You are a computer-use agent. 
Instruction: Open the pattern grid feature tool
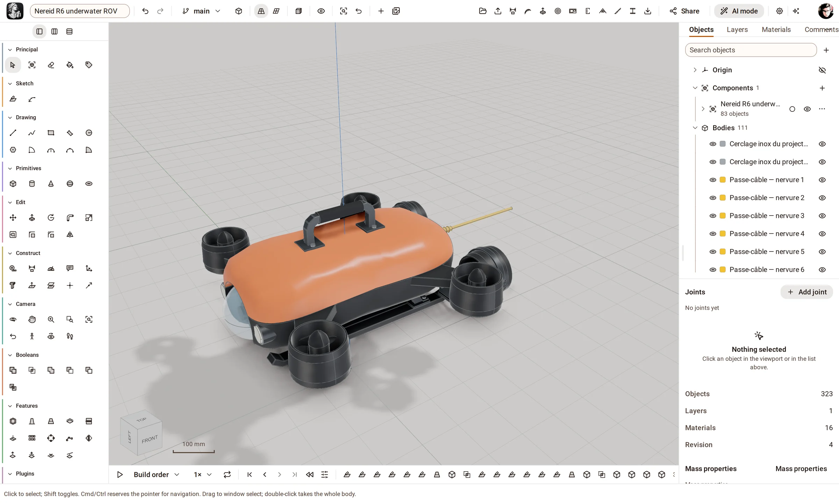click(32, 438)
